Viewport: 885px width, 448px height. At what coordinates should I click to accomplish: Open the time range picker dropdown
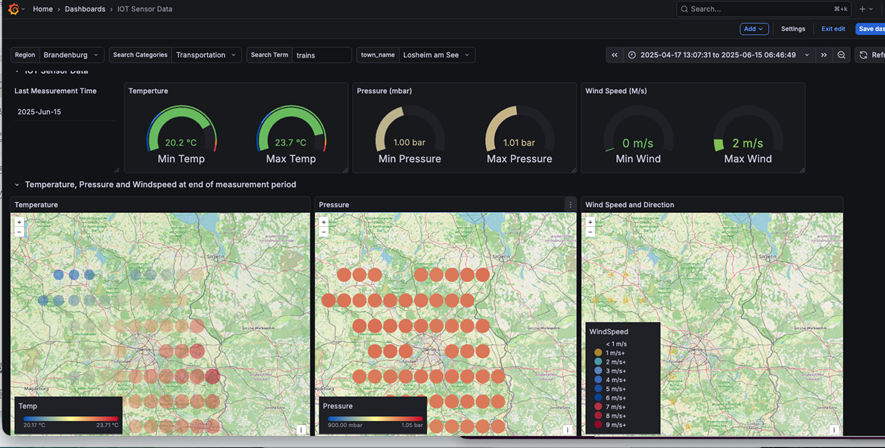719,55
